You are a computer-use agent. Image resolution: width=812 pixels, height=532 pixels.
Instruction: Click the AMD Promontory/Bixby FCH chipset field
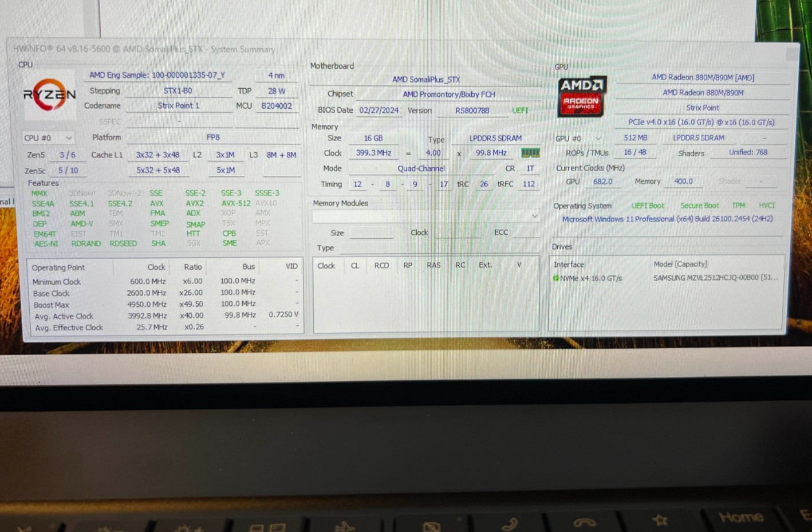coord(449,94)
